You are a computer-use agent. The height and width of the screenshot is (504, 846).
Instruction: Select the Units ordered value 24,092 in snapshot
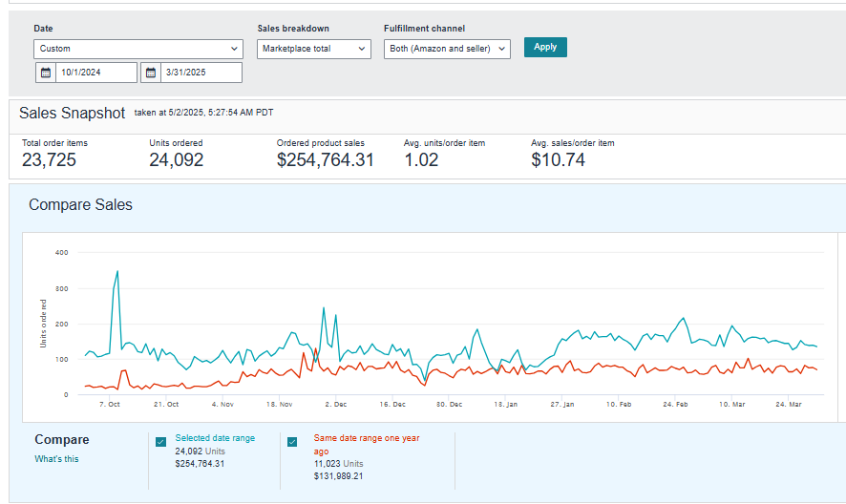click(177, 159)
